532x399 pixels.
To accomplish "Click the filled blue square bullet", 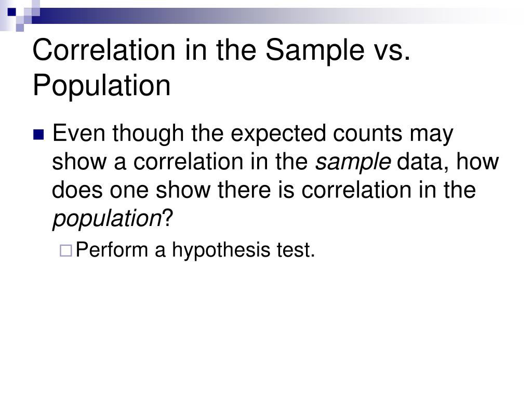I will [x=38, y=135].
